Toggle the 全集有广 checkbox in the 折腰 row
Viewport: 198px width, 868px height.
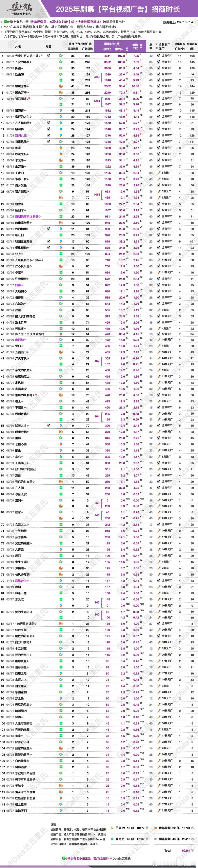click(x=159, y=68)
